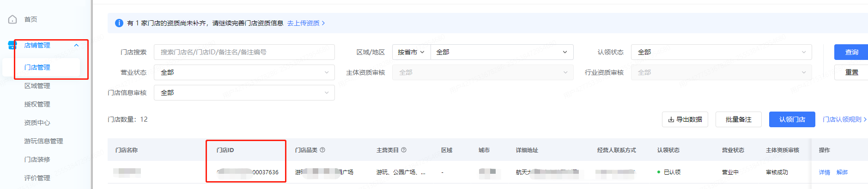The width and height of the screenshot is (868, 189).
Task: Click the 认领门店 button
Action: [792, 119]
